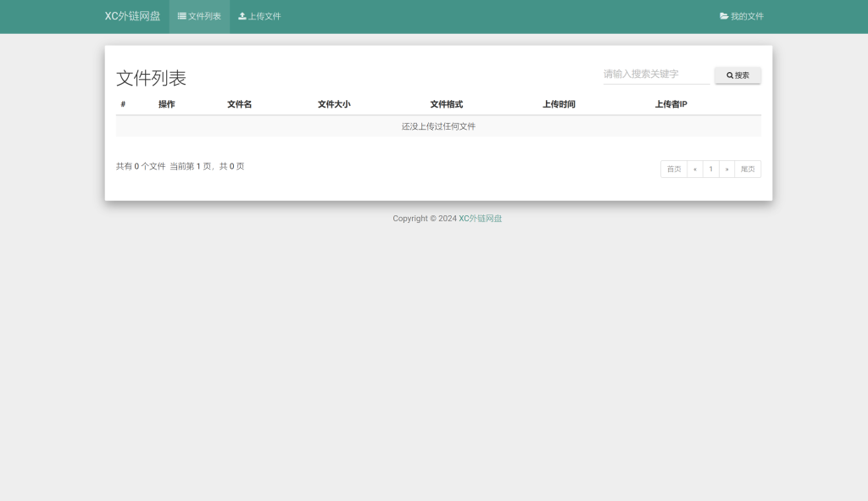The width and height of the screenshot is (868, 501).
Task: Click the 还没上传过任何文件 empty row
Action: click(438, 125)
